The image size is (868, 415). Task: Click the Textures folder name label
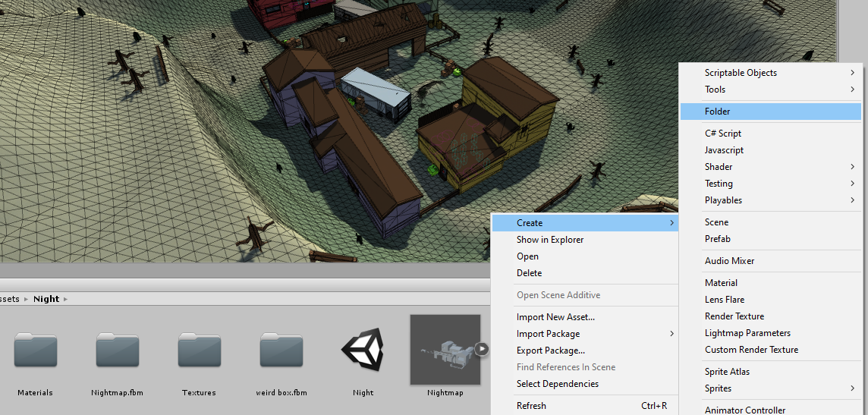coord(200,393)
